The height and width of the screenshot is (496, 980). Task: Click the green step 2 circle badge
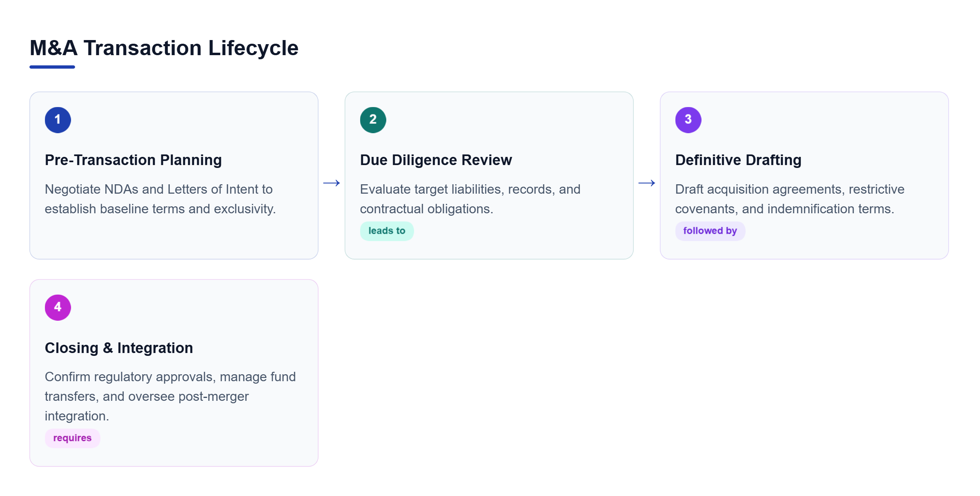click(x=373, y=120)
